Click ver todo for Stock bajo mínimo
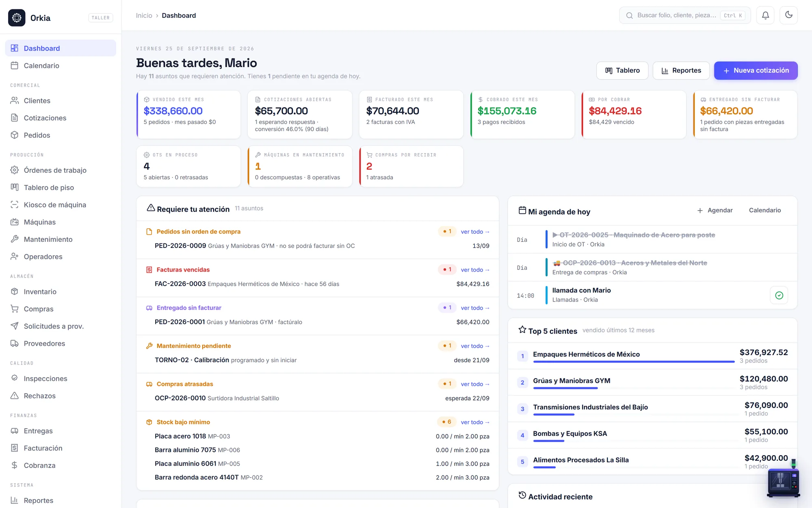Viewport: 812px width, 508px height. 475,422
